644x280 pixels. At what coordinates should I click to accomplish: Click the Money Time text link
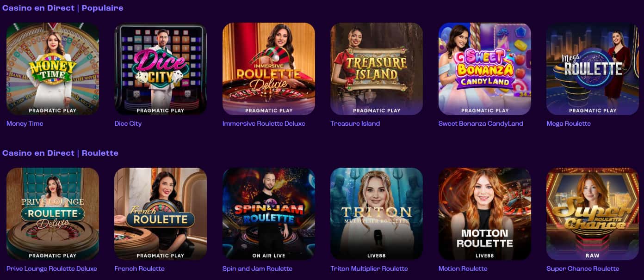coord(25,123)
